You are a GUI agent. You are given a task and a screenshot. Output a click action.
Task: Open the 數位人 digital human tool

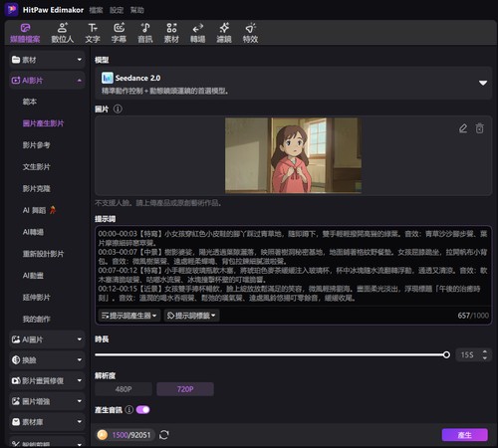click(x=63, y=33)
